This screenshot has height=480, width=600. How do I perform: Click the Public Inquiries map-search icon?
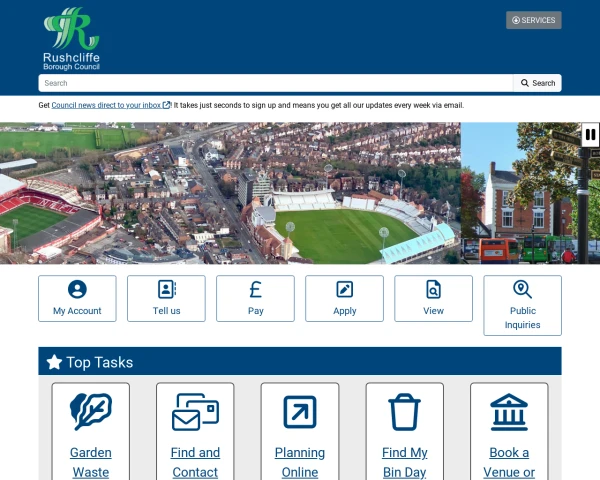point(522,289)
